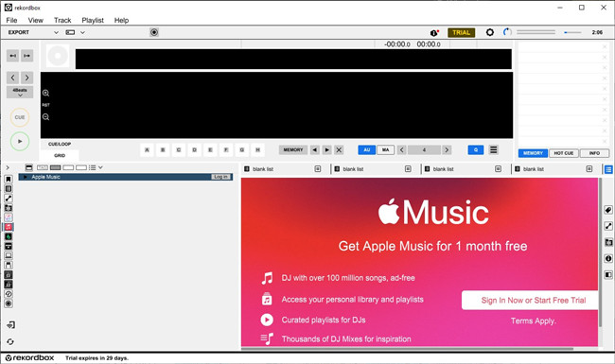Select the dark gray panel layout option
Screen dimensions: 615x364
pyautogui.click(x=55, y=167)
